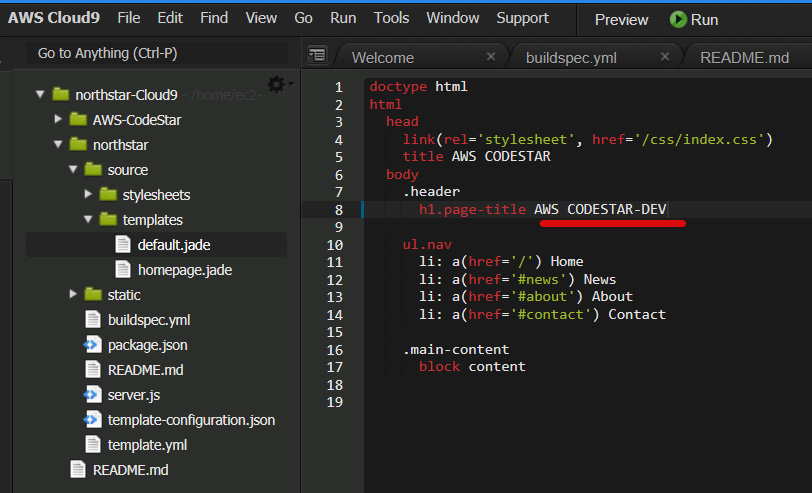Expand the stylesheets folder arrow

pos(88,194)
